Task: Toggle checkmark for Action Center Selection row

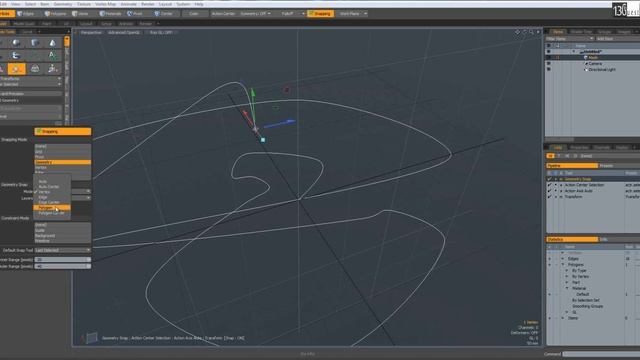Action: (x=549, y=185)
